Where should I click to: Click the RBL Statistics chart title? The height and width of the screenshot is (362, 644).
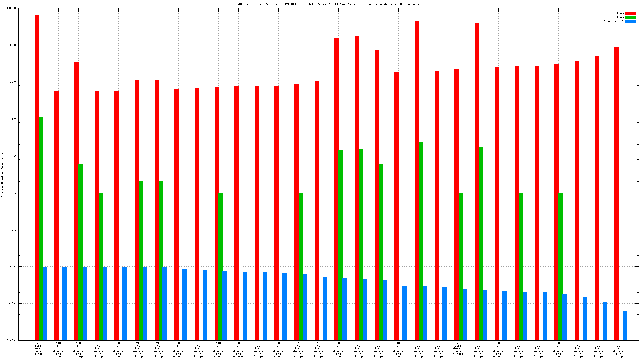click(x=328, y=4)
